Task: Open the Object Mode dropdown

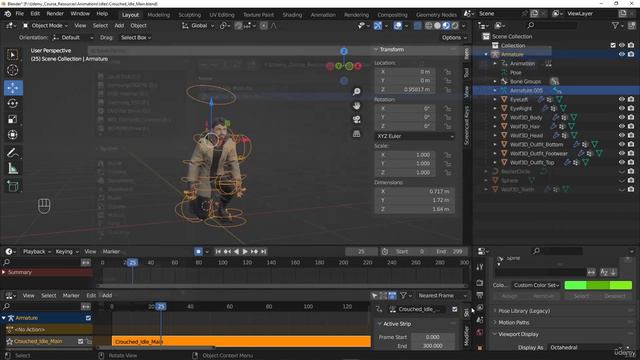Action: point(45,25)
